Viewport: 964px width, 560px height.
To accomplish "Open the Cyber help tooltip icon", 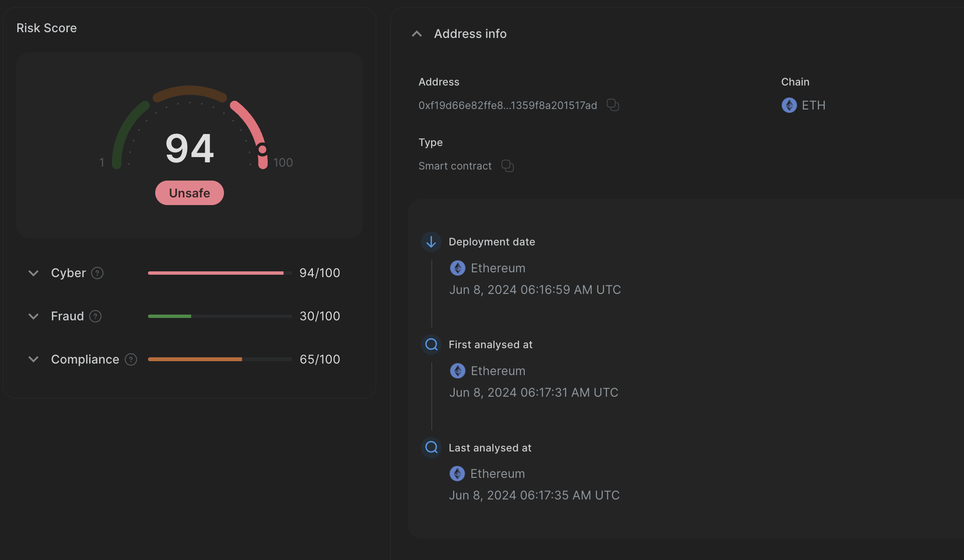I will [x=98, y=273].
